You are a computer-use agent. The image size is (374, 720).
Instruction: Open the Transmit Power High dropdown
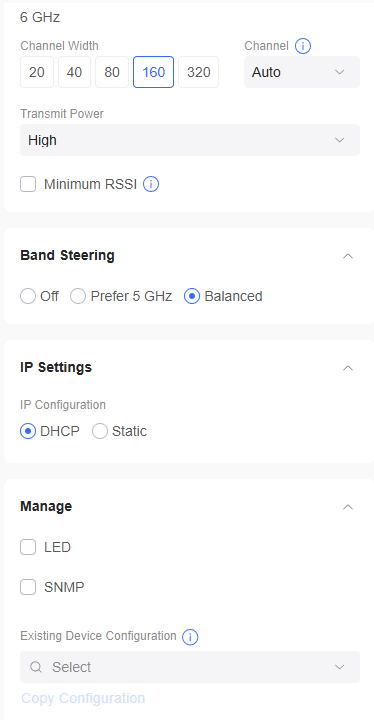pos(190,140)
